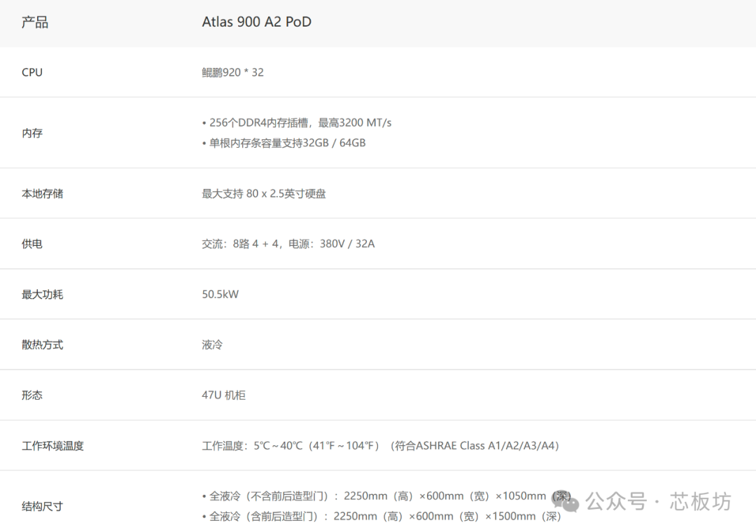This screenshot has height=532, width=756.
Task: Click the 256个DDR4内存插槽 bullet line
Action: (x=297, y=122)
